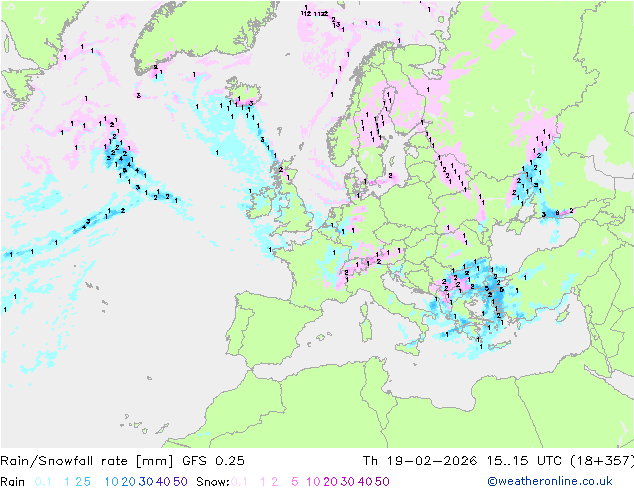Click the 'Rain/Snowfall rate [mm]' title text
This screenshot has height=490, width=634.
[x=87, y=461]
